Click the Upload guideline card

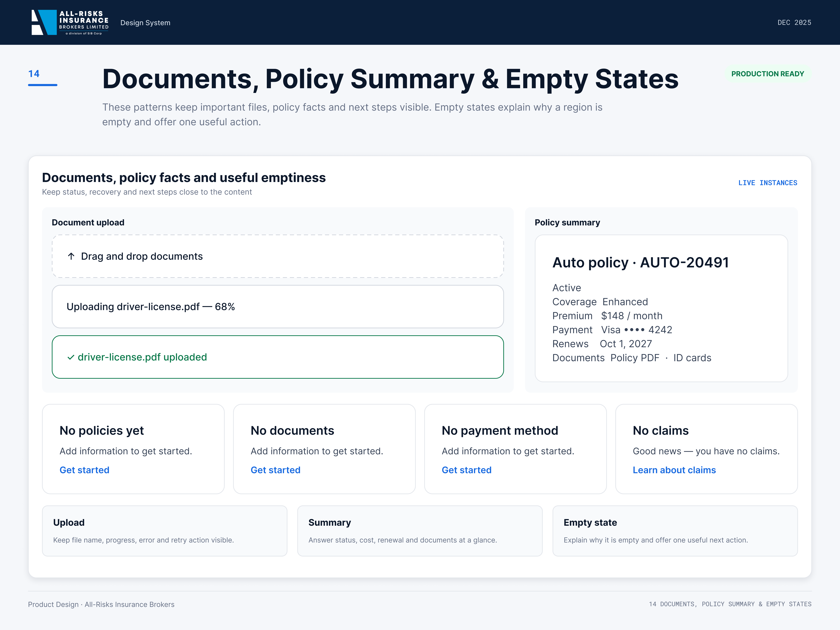[x=164, y=531]
